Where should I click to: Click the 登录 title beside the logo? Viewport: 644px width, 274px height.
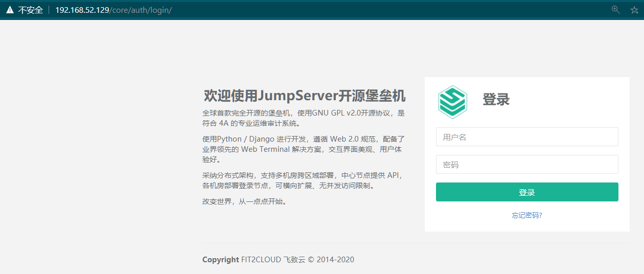pyautogui.click(x=496, y=99)
